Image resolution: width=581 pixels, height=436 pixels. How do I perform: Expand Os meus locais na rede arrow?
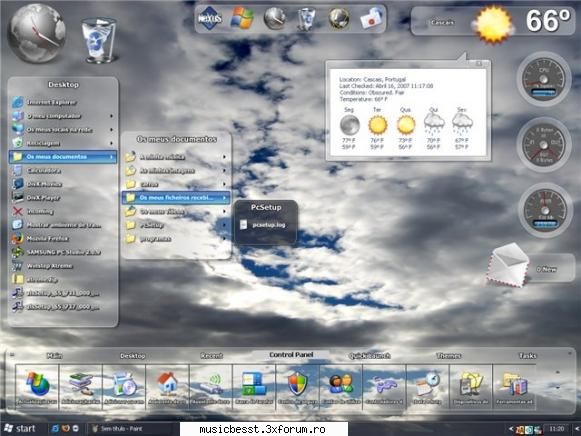[x=111, y=130]
